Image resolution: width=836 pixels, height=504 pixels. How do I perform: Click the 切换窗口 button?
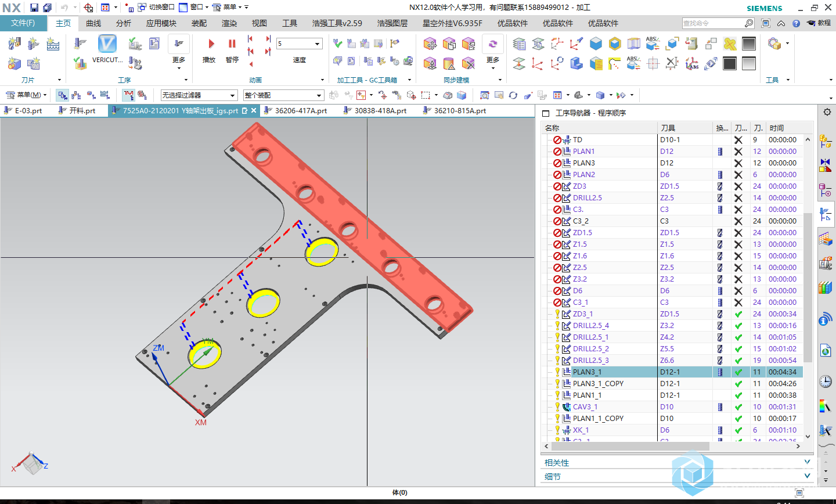click(156, 8)
